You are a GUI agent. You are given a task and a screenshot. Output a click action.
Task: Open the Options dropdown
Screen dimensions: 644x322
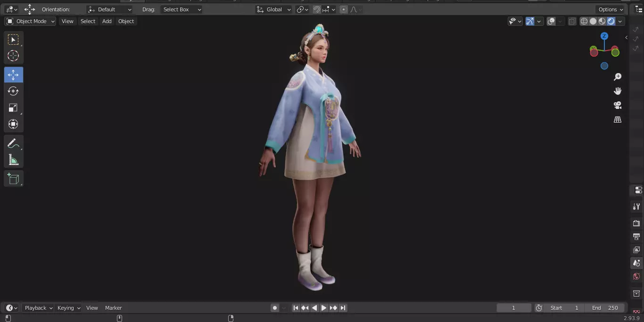[x=611, y=9]
